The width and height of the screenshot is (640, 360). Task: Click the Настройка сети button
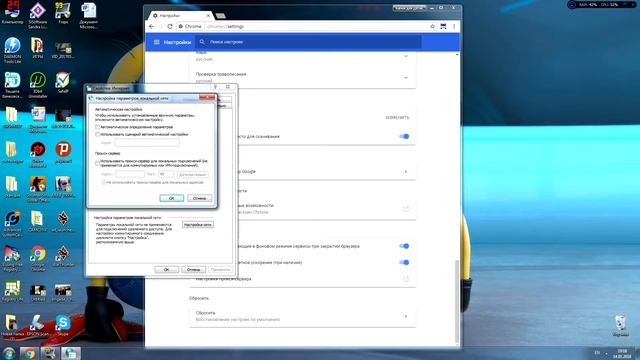(198, 225)
